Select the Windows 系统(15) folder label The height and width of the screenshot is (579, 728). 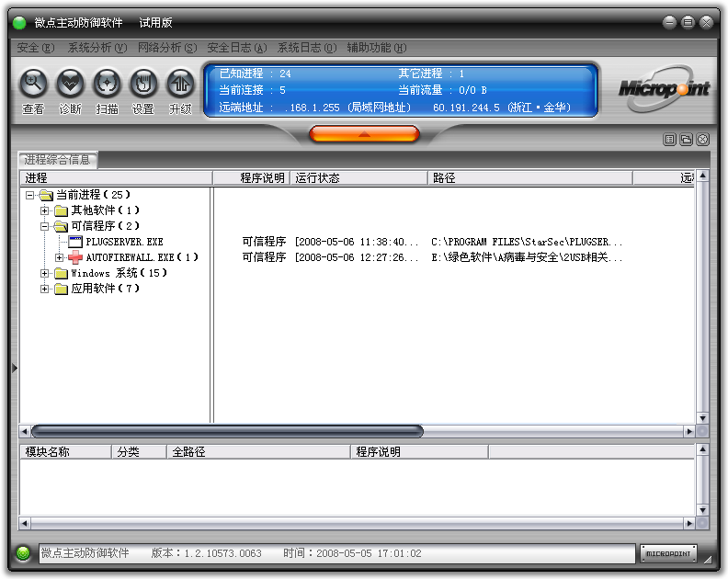click(x=119, y=273)
